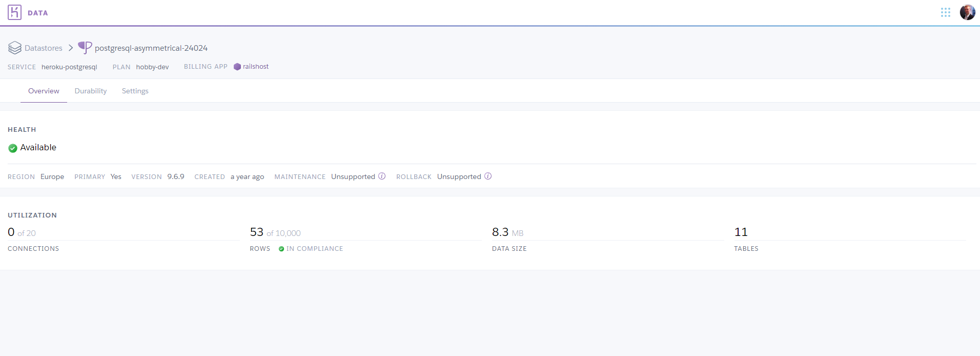Click the IN COMPLIANCE label
The image size is (980, 356).
coord(315,249)
